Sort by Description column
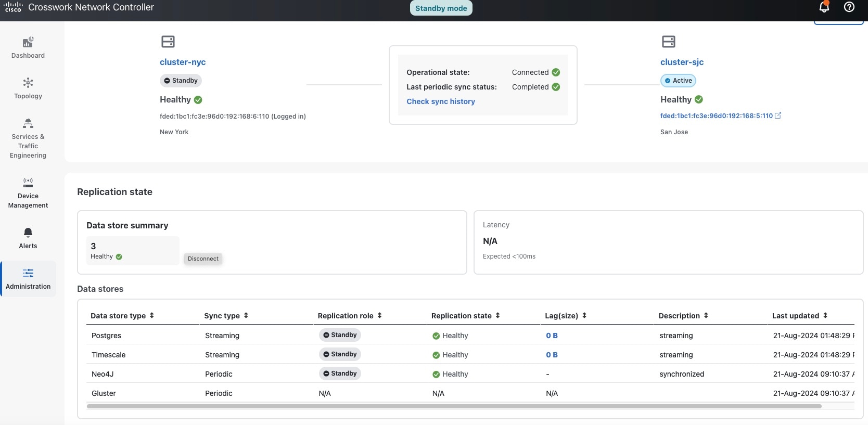This screenshot has height=425, width=868. [x=706, y=315]
